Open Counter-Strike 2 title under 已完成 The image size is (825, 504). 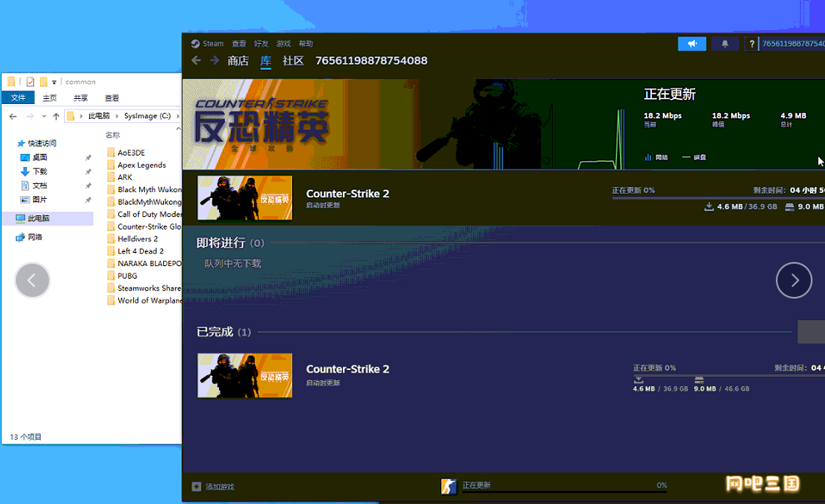pos(348,369)
